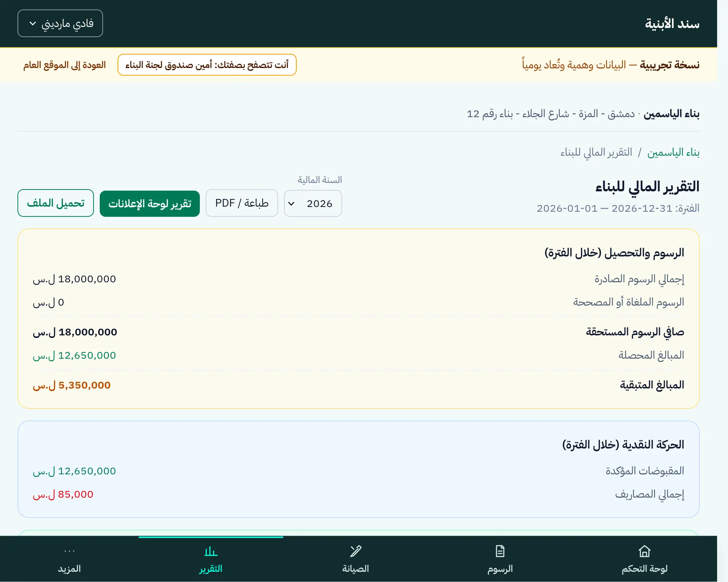The height and width of the screenshot is (582, 728).
Task: Click the 0 ل.س cancelled fees value
Action: tap(48, 303)
